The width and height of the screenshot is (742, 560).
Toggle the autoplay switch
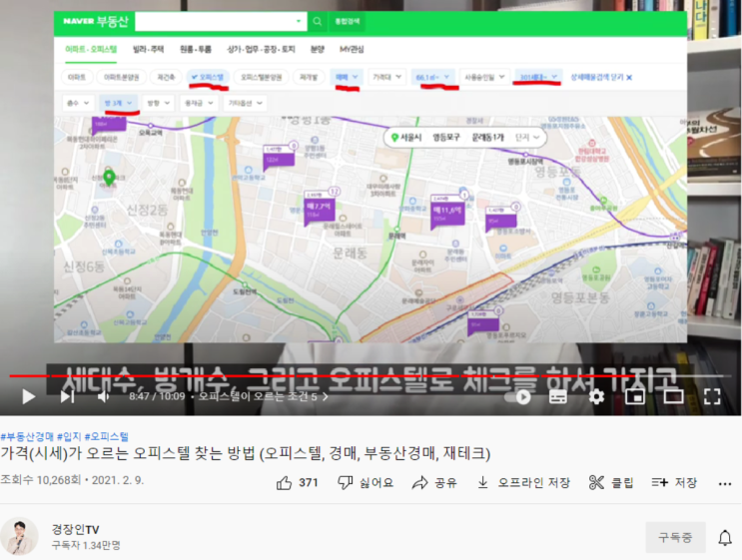517,397
